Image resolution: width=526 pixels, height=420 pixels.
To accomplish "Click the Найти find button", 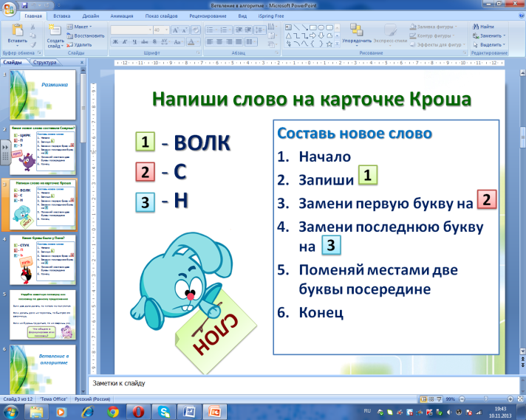I will (483, 27).
